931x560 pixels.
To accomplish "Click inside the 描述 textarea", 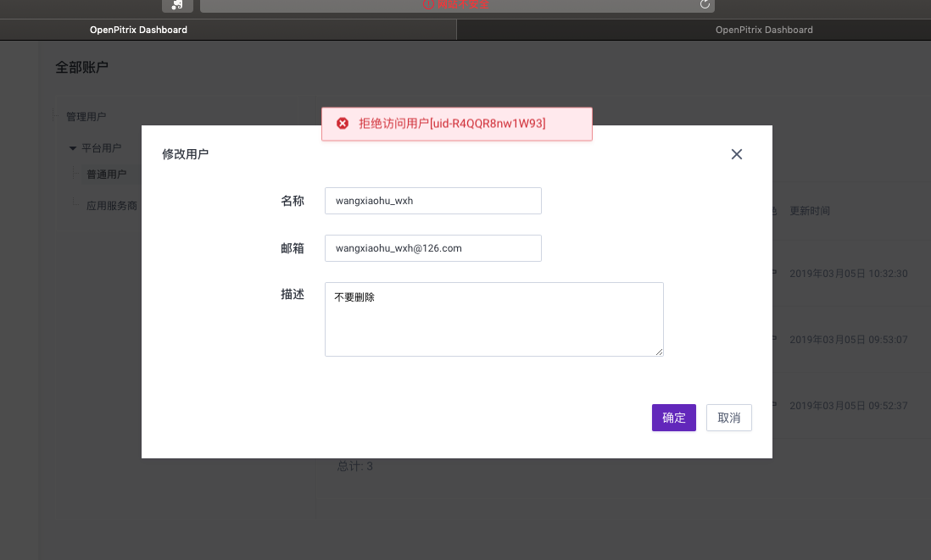I will coord(494,319).
